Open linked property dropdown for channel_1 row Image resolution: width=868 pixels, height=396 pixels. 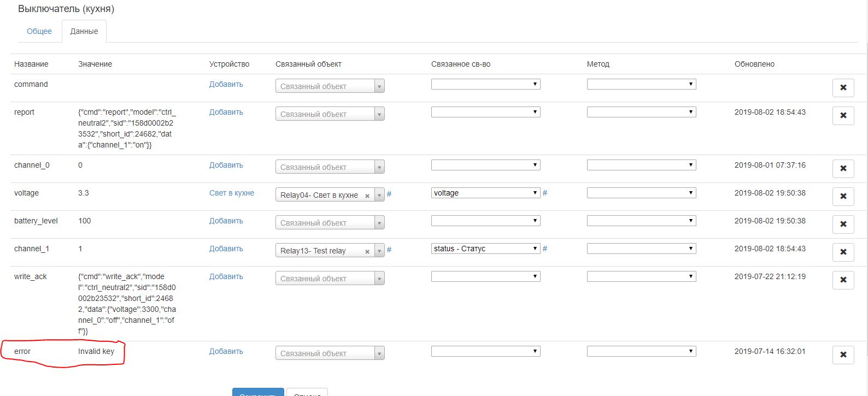pyautogui.click(x=485, y=249)
